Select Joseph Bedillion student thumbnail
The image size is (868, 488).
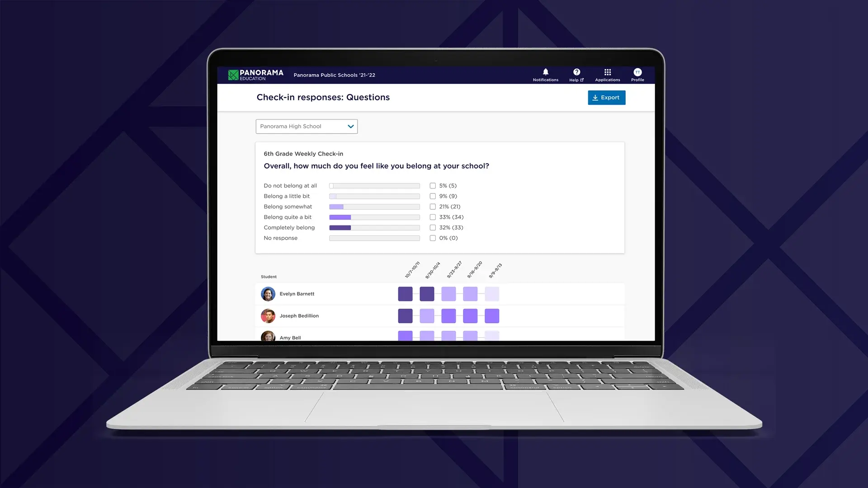pyautogui.click(x=268, y=316)
